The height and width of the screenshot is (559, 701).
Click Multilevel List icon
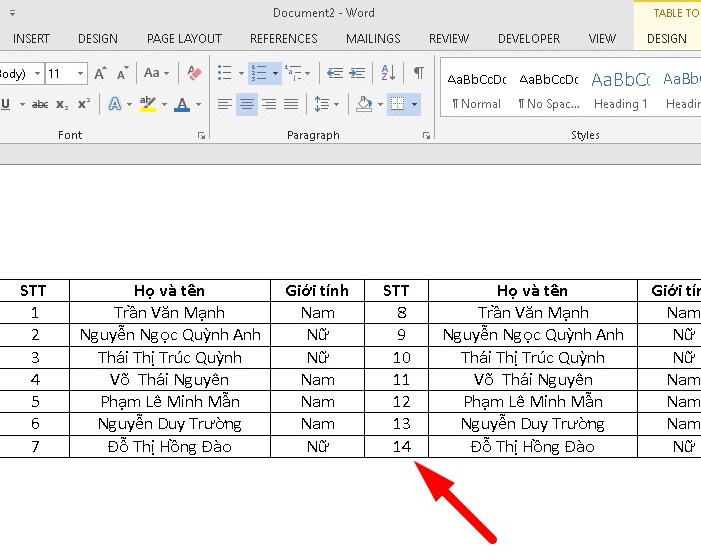pyautogui.click(x=293, y=73)
